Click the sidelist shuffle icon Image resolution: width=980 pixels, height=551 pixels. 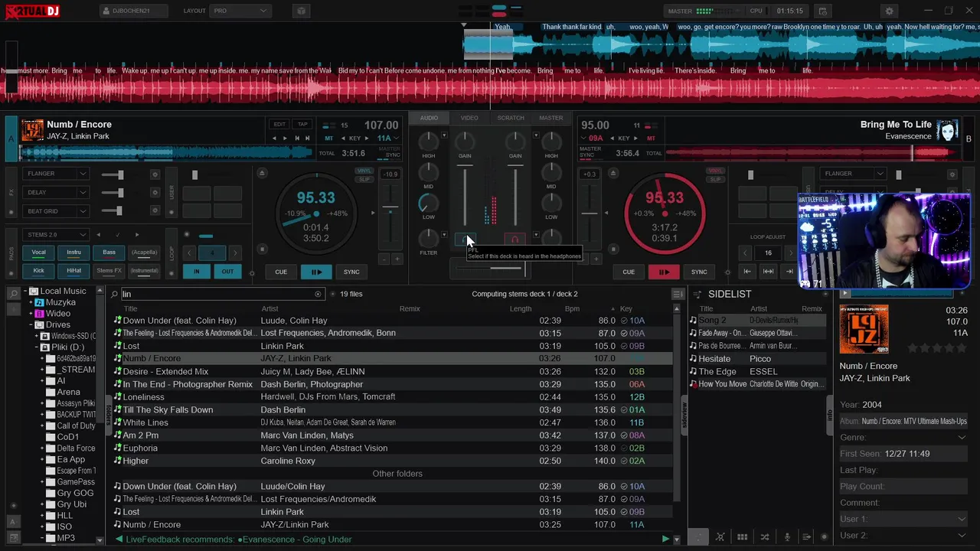click(764, 537)
